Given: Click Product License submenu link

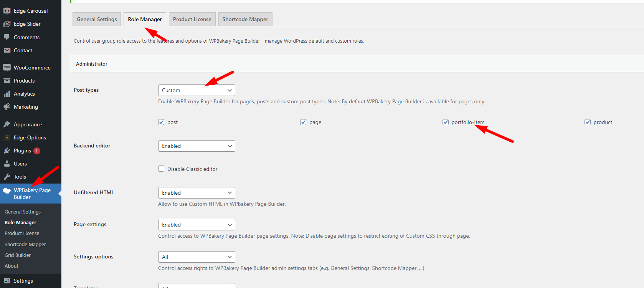Looking at the screenshot, I should 22,233.
